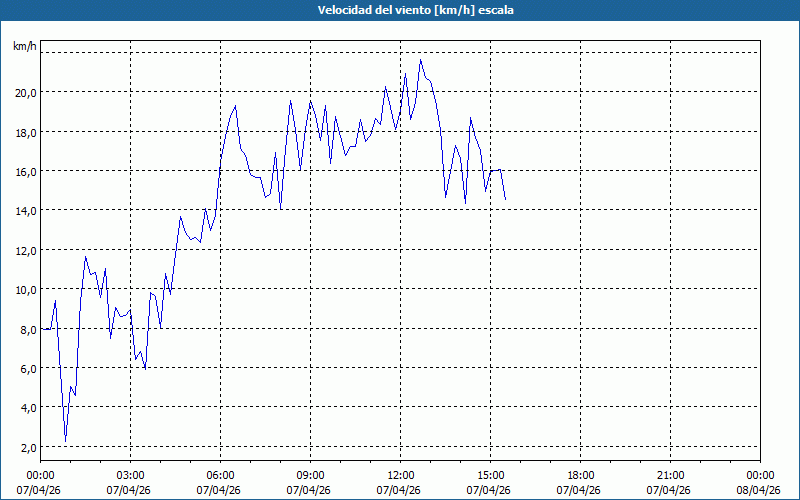Screen dimensions: 800x500
Task: Click the first 00:00 label at left
Action: tap(40, 475)
